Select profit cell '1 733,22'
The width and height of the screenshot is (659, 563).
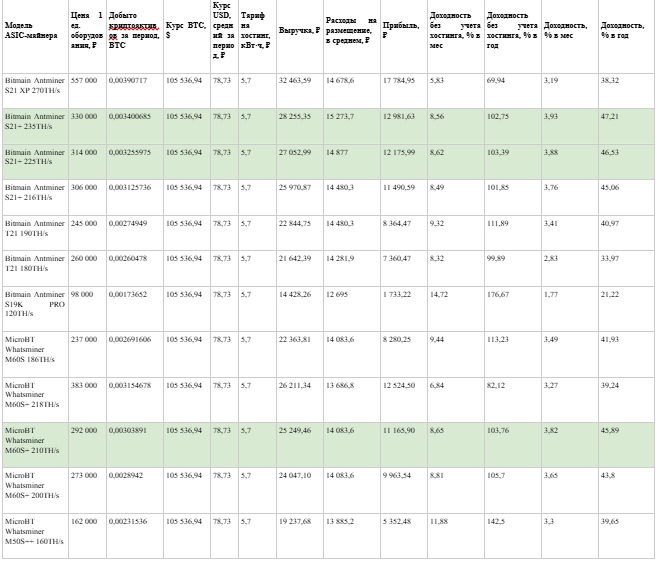[403, 309]
